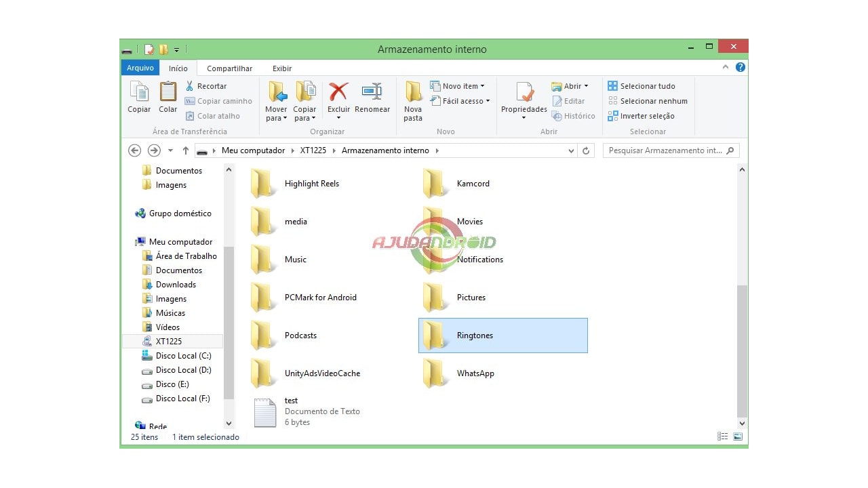Select the Pictures folder
The image size is (868, 488).
point(454,298)
